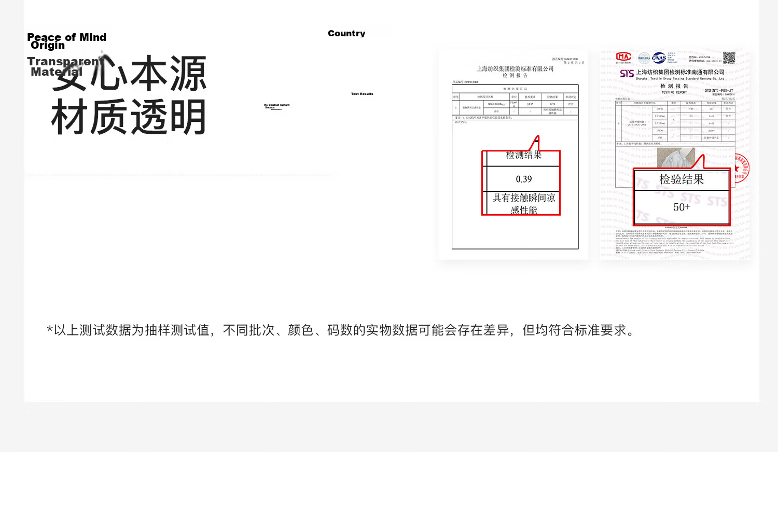Click the QR code on the report
Viewport: 778px width, 532px height.
[729, 58]
